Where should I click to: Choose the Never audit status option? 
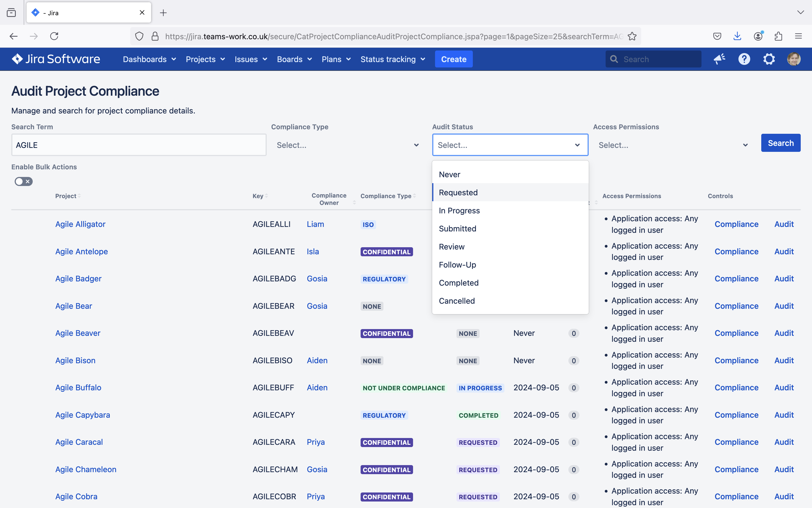pyautogui.click(x=510, y=174)
